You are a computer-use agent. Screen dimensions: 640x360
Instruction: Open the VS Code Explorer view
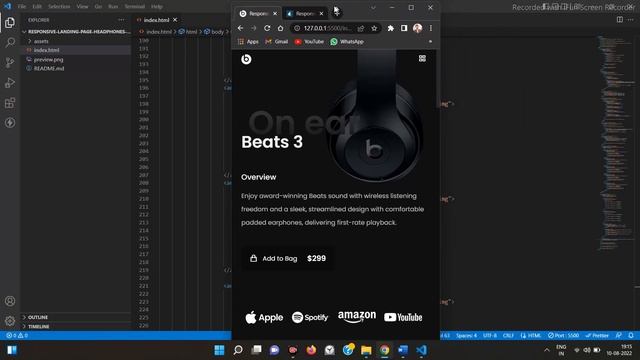tap(10, 22)
